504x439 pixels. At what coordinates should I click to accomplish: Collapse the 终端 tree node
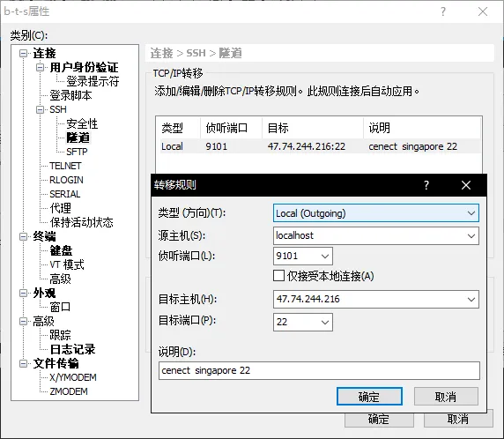23,237
